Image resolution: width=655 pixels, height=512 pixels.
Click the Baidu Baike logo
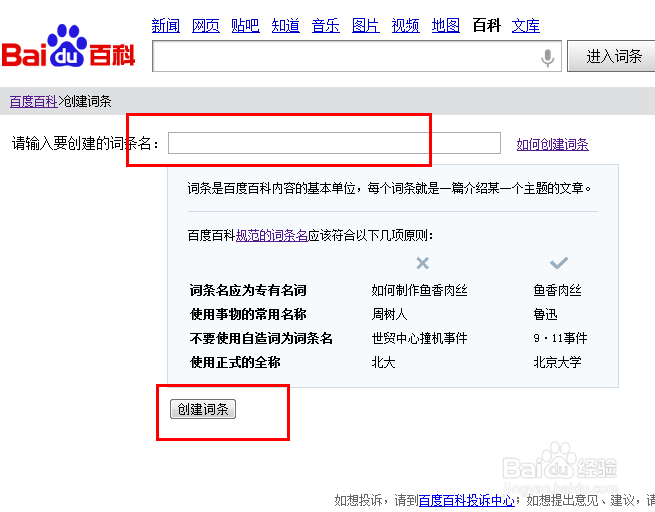tap(68, 46)
